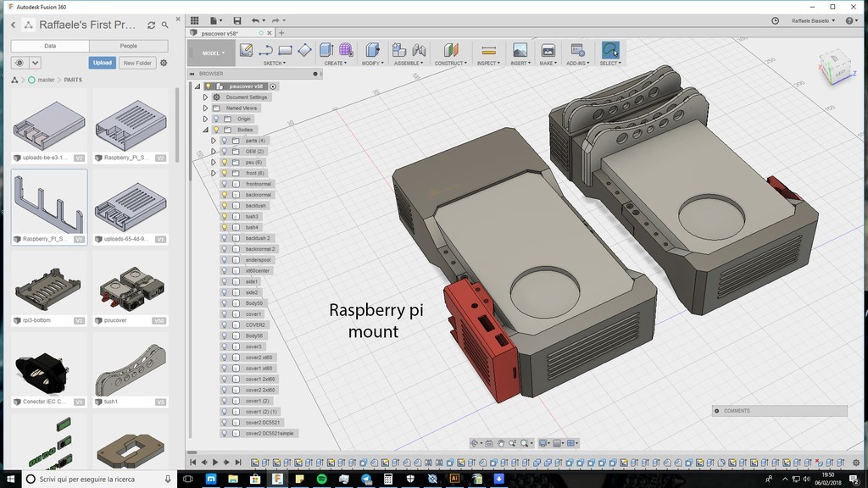
Task: Click timeline Play button
Action: (x=215, y=462)
